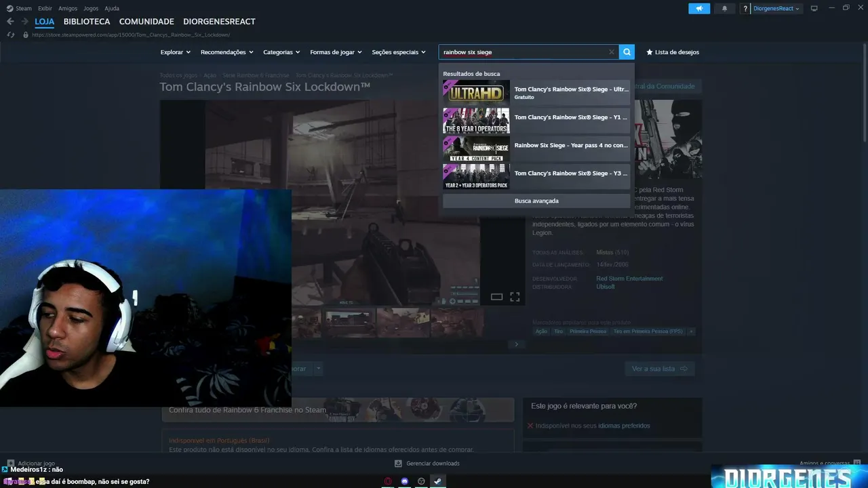This screenshot has height=488, width=868.
Task: Show more tags with the plus button
Action: pyautogui.click(x=691, y=331)
